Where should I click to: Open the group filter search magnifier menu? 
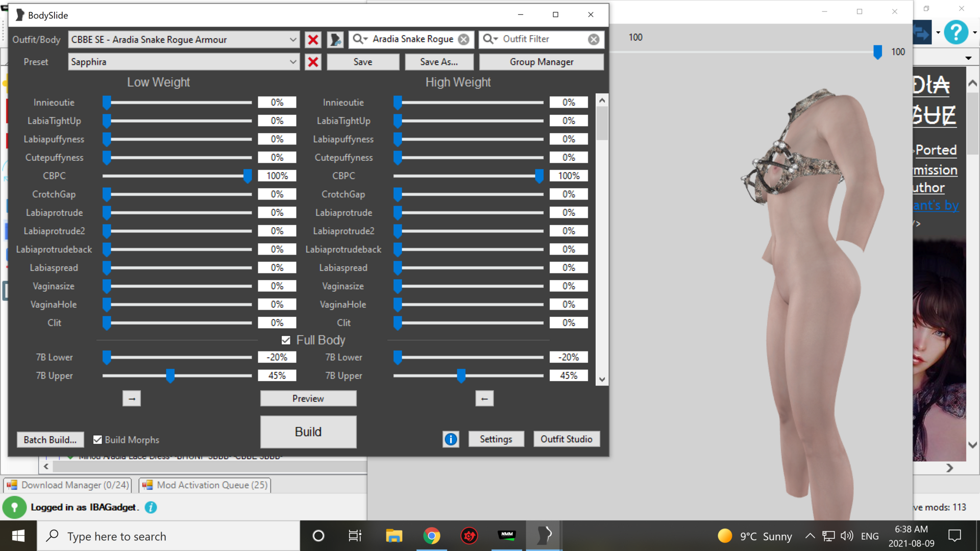tap(360, 39)
